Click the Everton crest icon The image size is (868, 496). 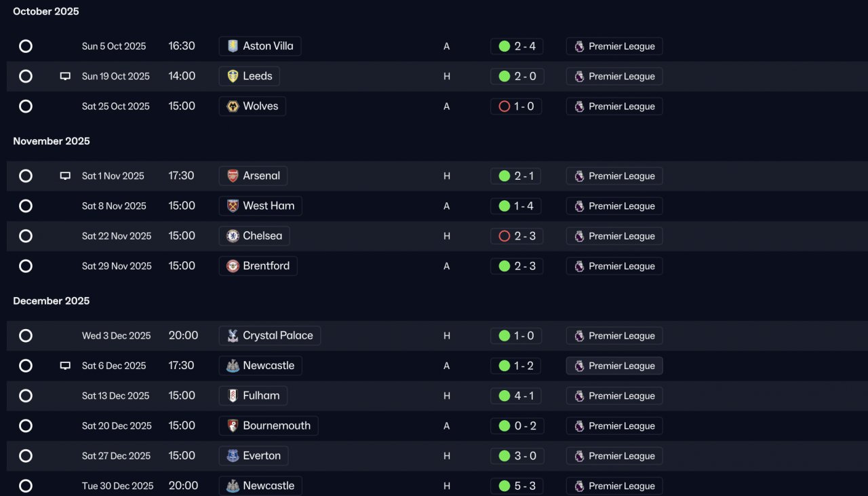pos(233,456)
